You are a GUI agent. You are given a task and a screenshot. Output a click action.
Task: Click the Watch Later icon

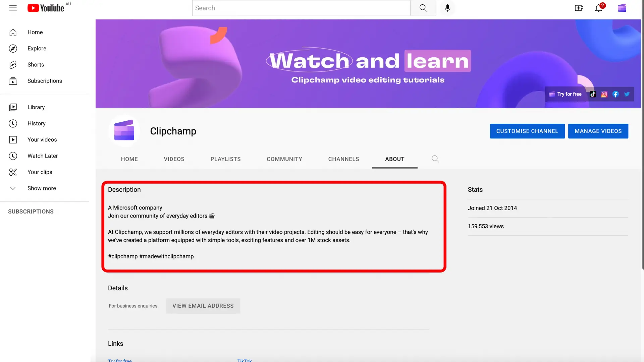(x=13, y=156)
